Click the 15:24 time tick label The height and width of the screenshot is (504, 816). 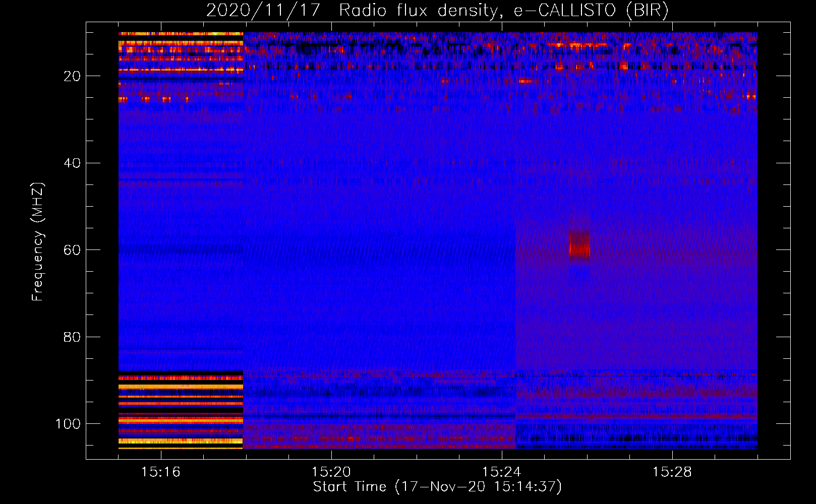click(502, 472)
